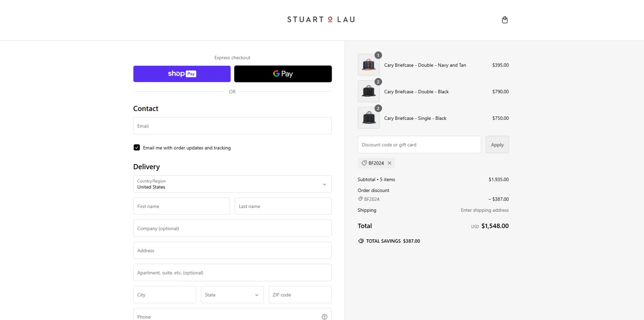Click the Company (optional) field

[232, 229]
